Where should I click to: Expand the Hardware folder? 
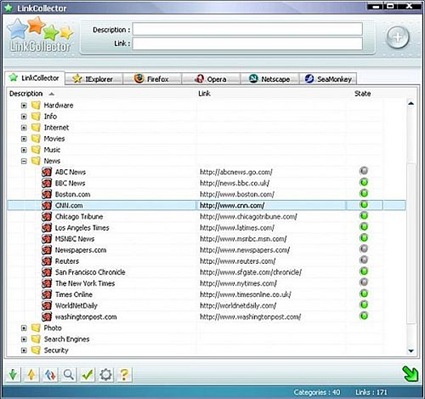tap(24, 105)
